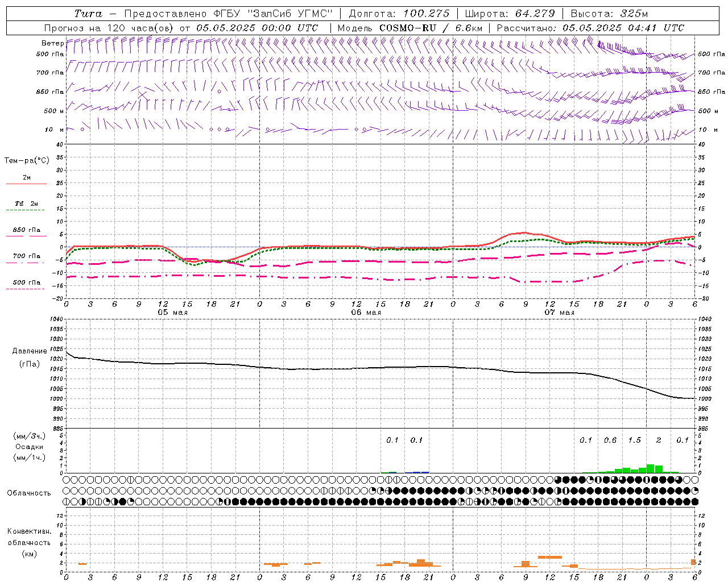Select the 06 мая date marker
The height and width of the screenshot is (582, 728).
click(366, 313)
